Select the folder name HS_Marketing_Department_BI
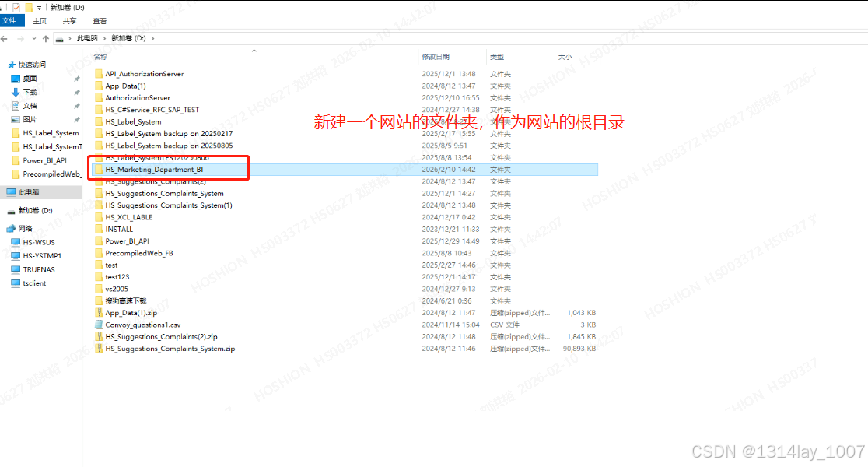 [x=155, y=170]
